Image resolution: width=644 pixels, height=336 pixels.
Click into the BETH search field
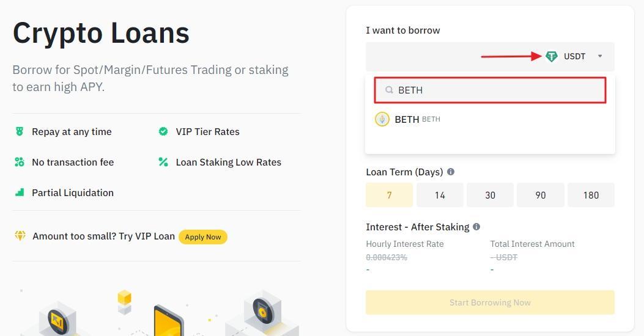pyautogui.click(x=495, y=90)
